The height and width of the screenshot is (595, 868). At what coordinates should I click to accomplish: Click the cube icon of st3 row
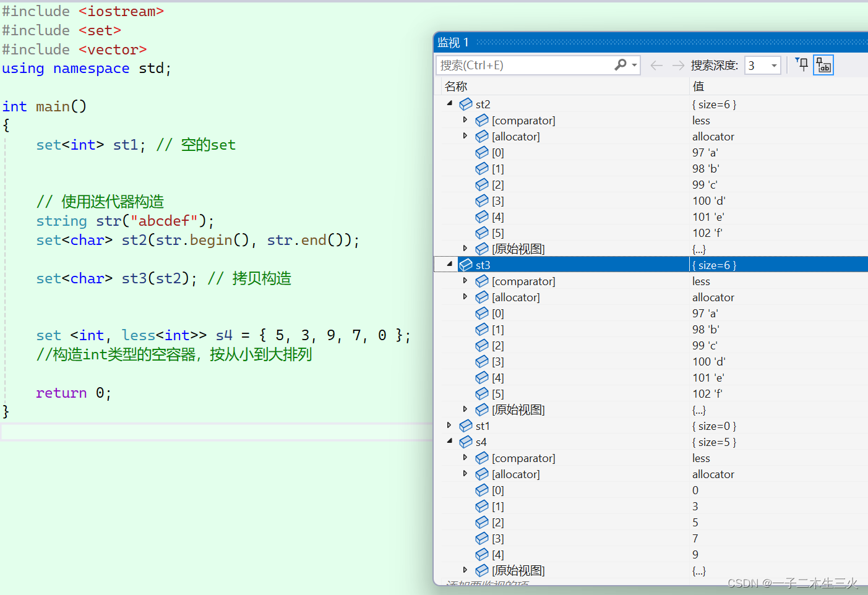(x=466, y=265)
